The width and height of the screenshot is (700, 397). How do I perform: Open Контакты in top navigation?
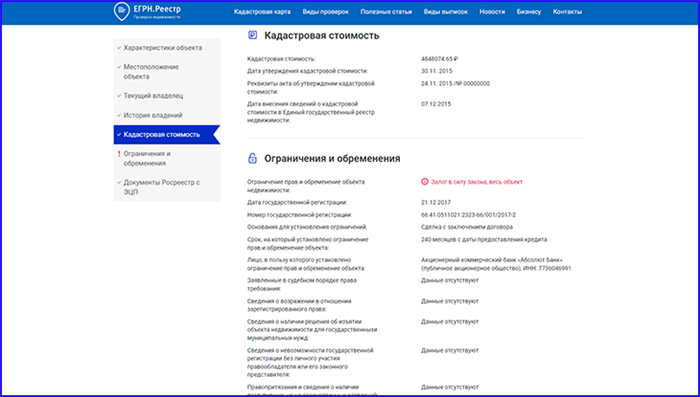coord(567,12)
